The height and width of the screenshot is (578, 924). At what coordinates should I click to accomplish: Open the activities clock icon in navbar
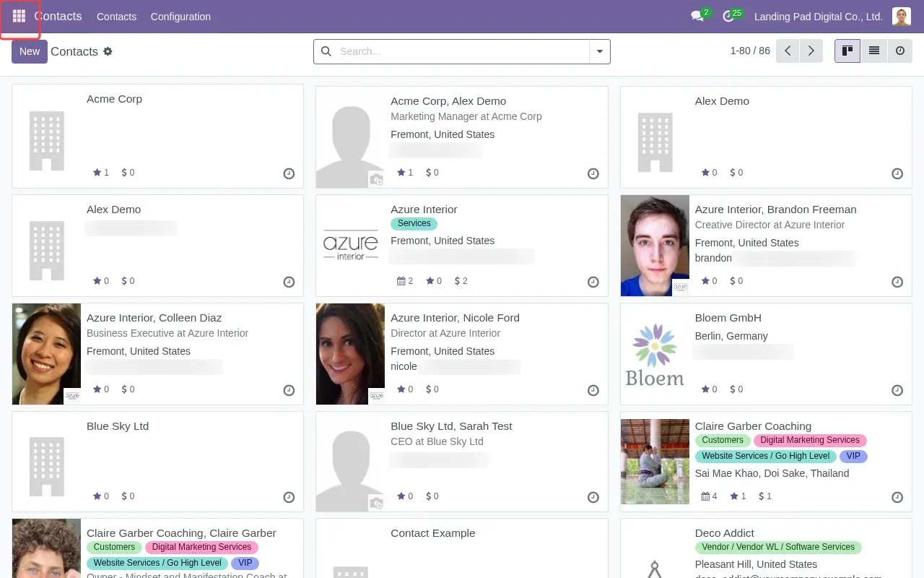(x=728, y=16)
